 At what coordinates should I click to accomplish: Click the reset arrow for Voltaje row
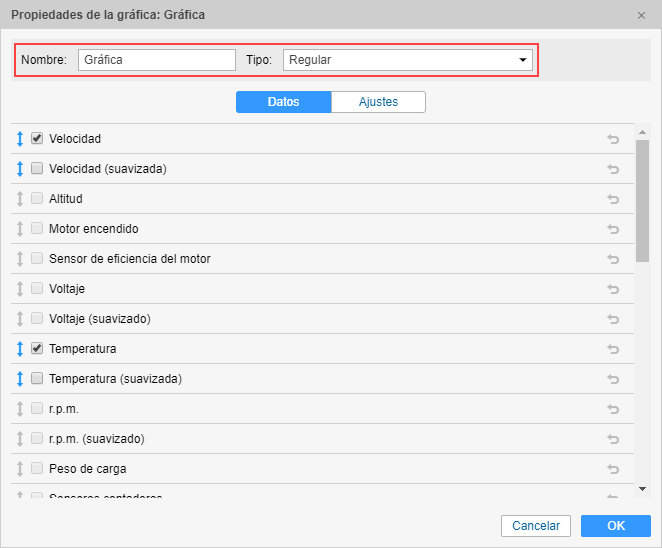[x=613, y=289]
